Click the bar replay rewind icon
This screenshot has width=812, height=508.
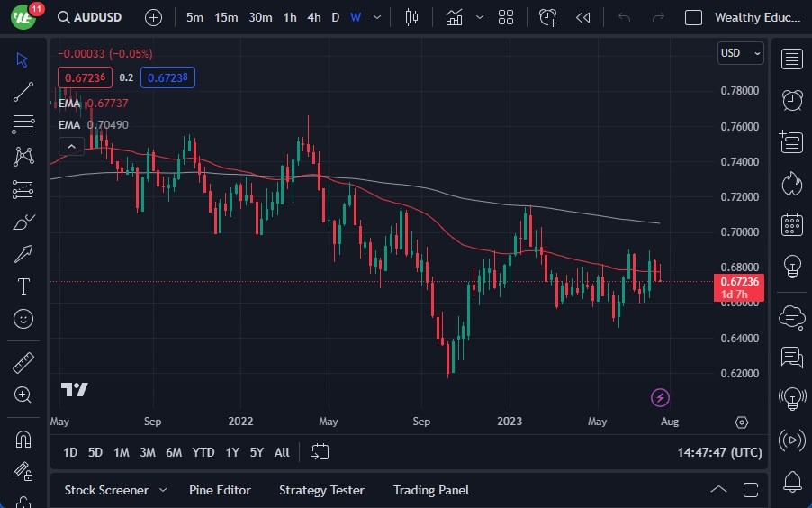[x=583, y=17]
